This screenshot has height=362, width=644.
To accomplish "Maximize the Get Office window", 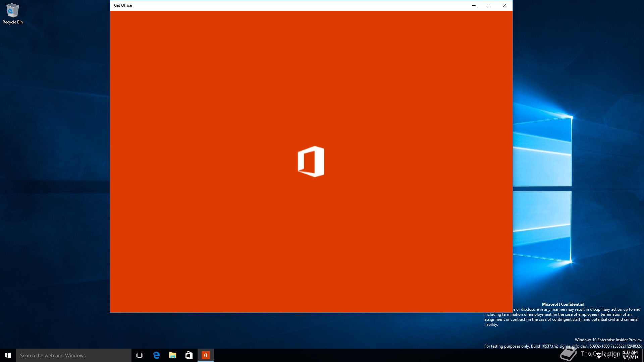I will click(x=489, y=5).
